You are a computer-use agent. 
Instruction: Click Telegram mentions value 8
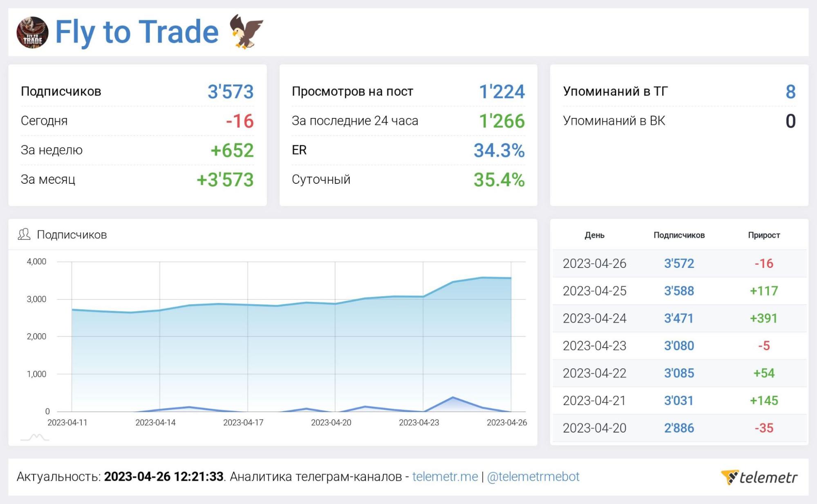coord(790,91)
